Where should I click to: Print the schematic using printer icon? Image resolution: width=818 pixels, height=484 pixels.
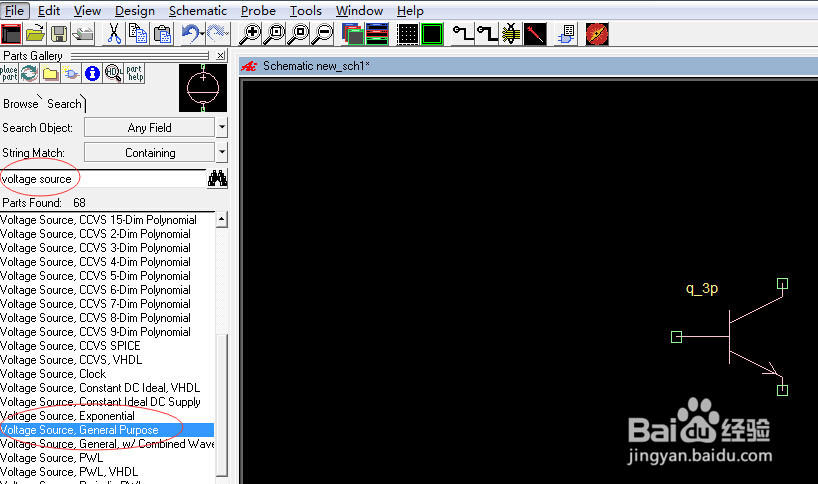(83, 34)
